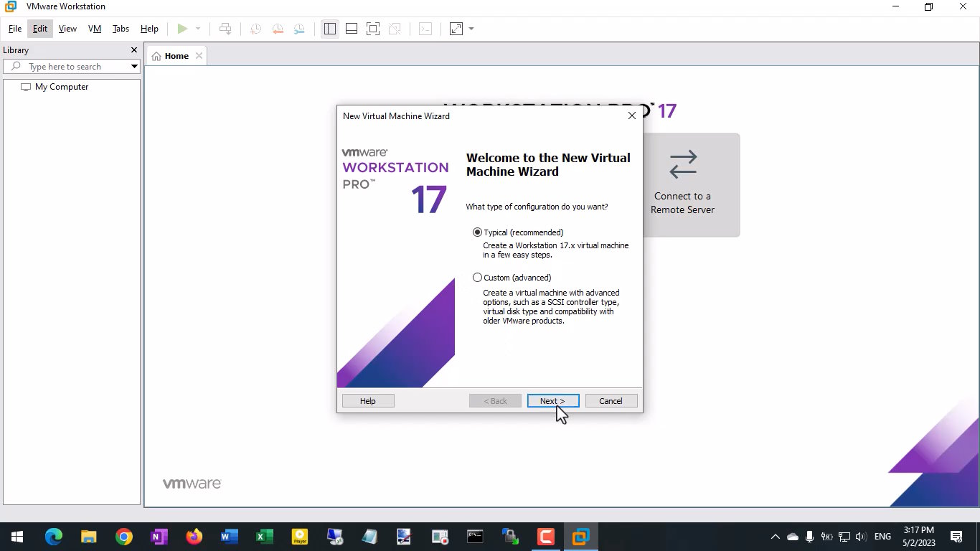Click the Next button in the wizard

point(552,401)
